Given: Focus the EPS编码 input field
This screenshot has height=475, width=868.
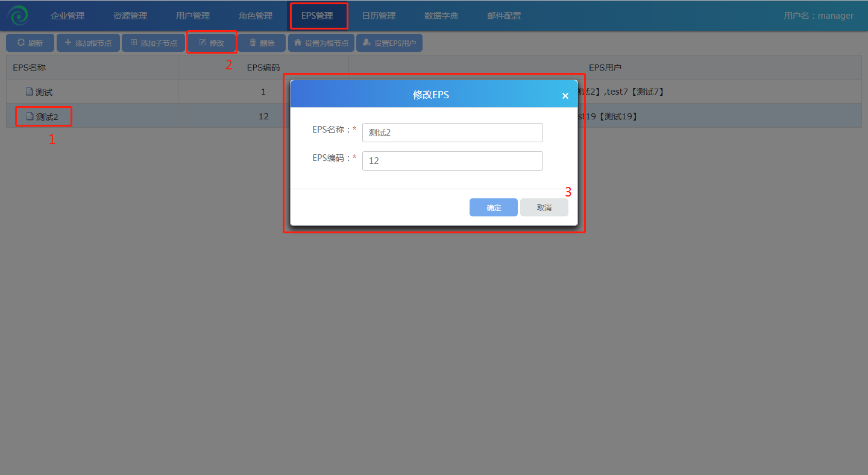Looking at the screenshot, I should (x=452, y=161).
